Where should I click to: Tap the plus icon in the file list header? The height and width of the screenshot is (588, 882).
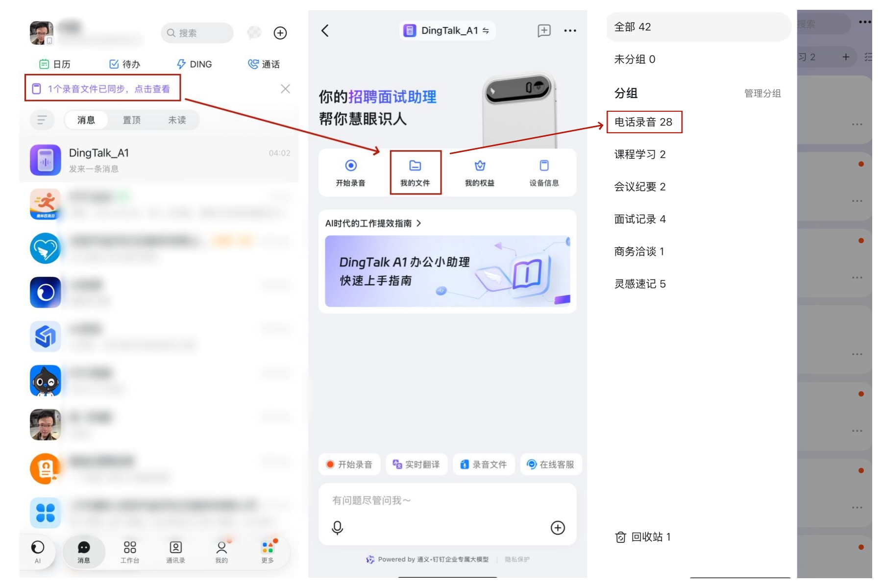click(846, 57)
